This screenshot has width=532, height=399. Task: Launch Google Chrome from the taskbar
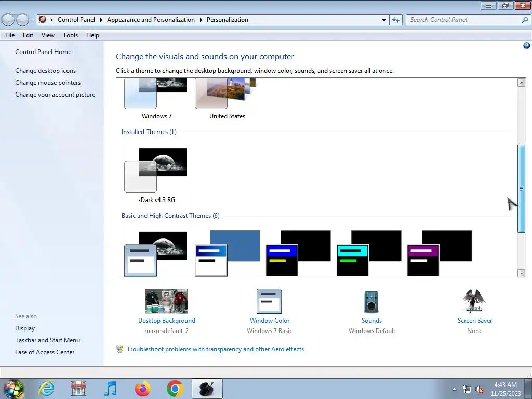[175, 389]
